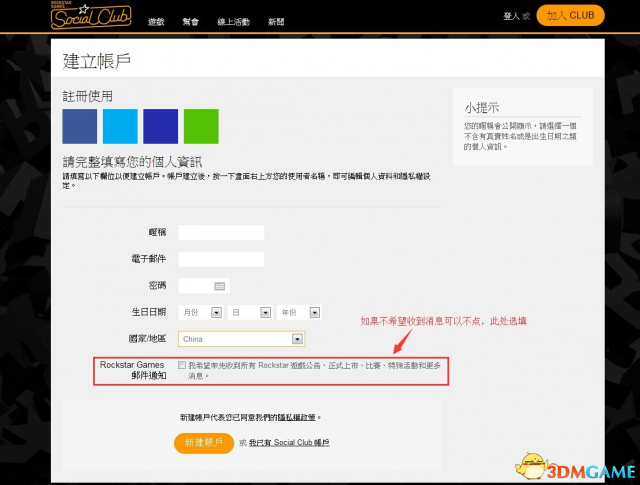Viewport: 640px width, 485px height.
Task: Tick the Rockstar Games email notification checkbox
Action: 181,366
